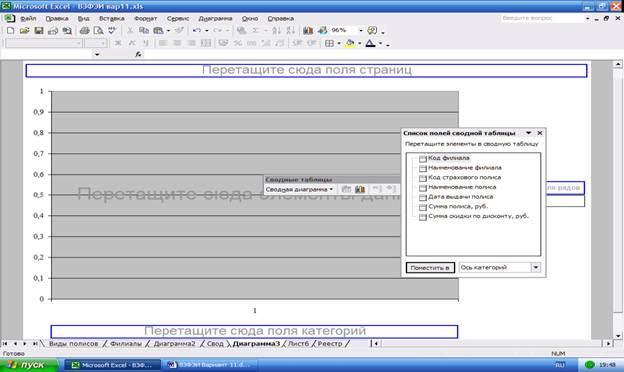Switch to the Филиалы sheet tab
624x372 pixels.
coord(126,343)
